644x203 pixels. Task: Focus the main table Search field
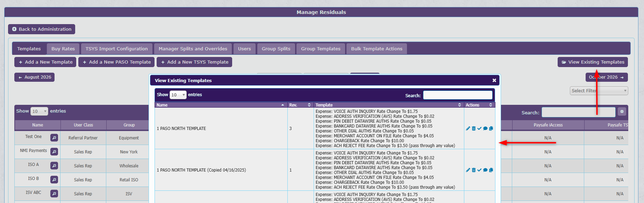click(x=578, y=112)
